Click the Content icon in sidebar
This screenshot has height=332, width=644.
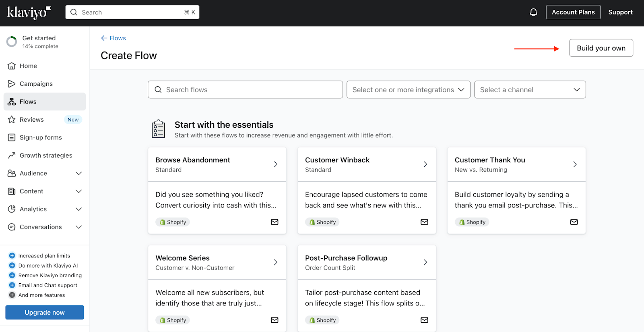point(12,191)
